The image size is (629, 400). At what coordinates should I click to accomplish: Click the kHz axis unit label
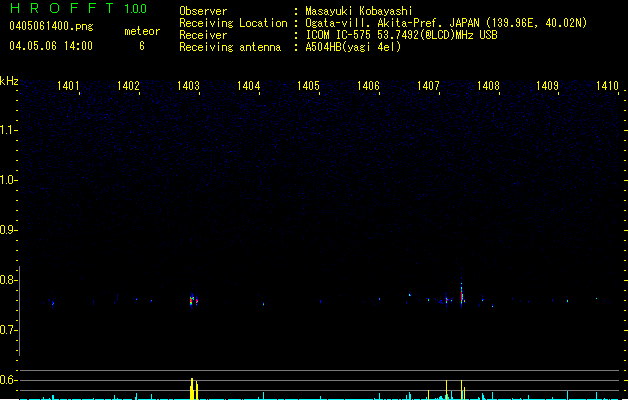(x=9, y=81)
